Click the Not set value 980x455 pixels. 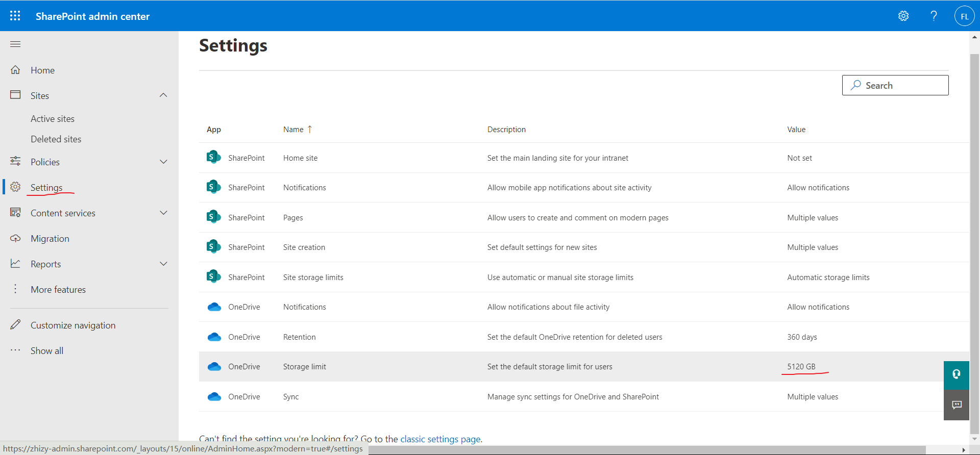pos(799,158)
